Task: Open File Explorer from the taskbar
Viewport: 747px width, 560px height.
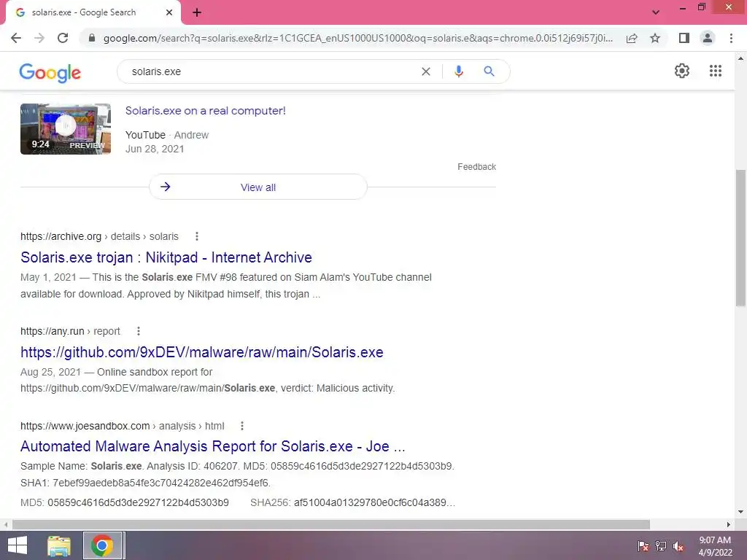Action: click(x=59, y=545)
